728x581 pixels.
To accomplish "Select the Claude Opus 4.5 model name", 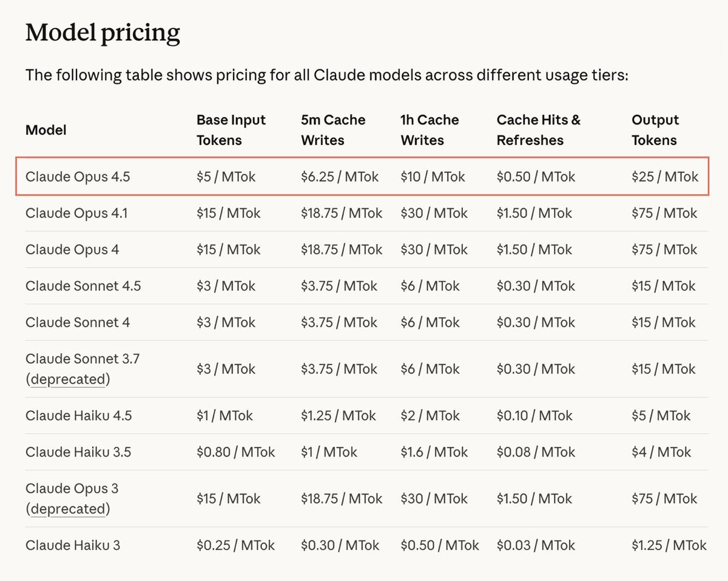I will [78, 177].
